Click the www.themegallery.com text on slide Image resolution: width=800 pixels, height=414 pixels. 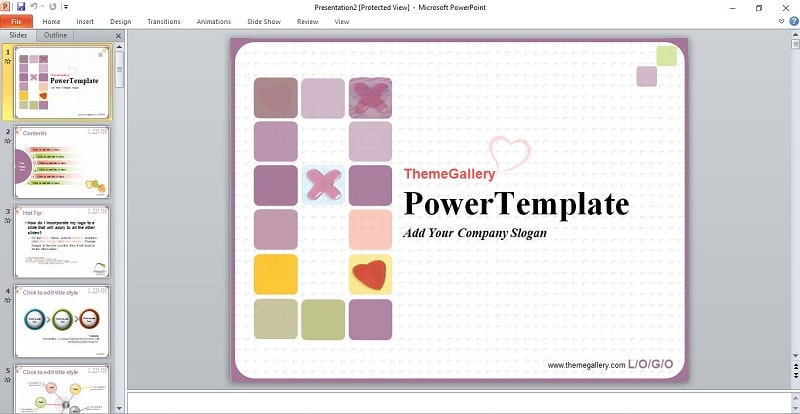point(586,365)
